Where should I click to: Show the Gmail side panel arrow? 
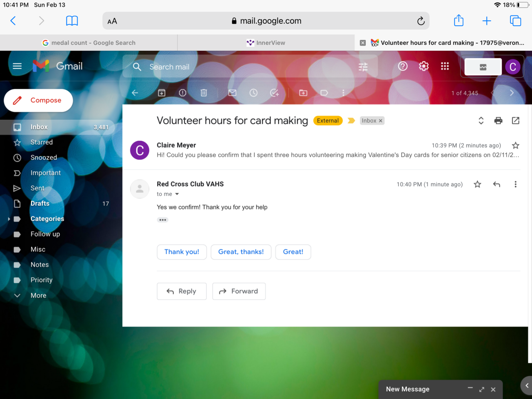[x=527, y=386]
